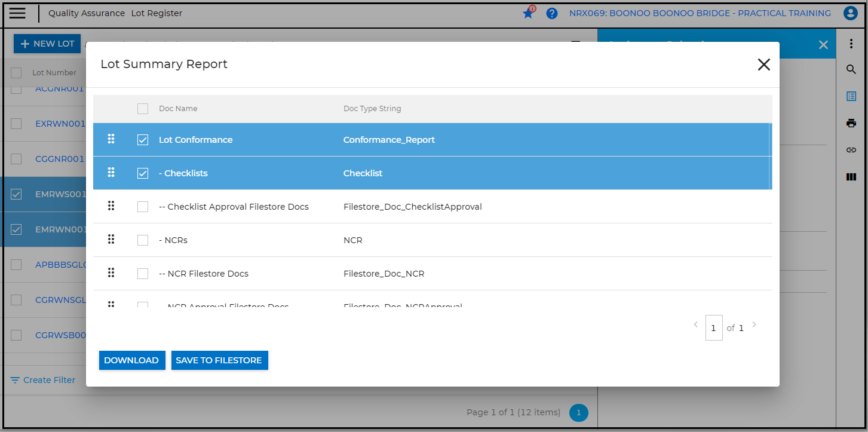Select all documents via header checkbox
Image resolution: width=868 pixels, height=432 pixels.
coord(143,109)
